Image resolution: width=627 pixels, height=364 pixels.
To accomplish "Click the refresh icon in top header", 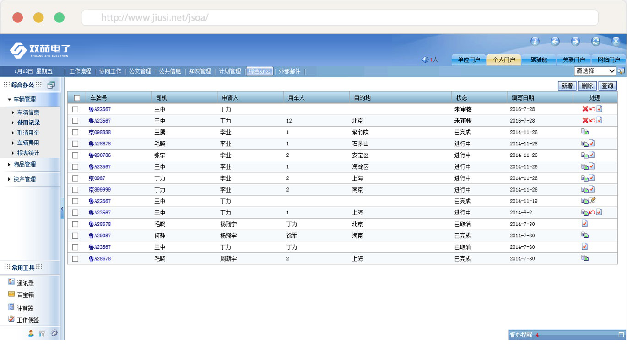I will pos(595,42).
